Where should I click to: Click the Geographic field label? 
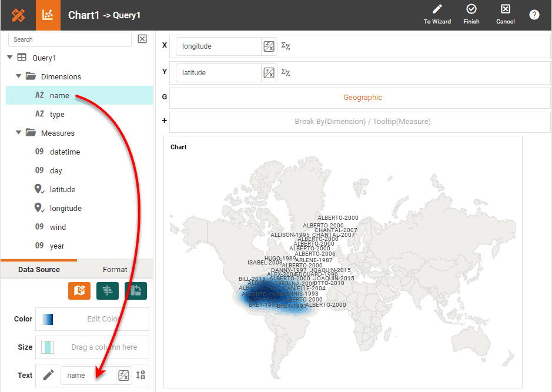coord(362,98)
